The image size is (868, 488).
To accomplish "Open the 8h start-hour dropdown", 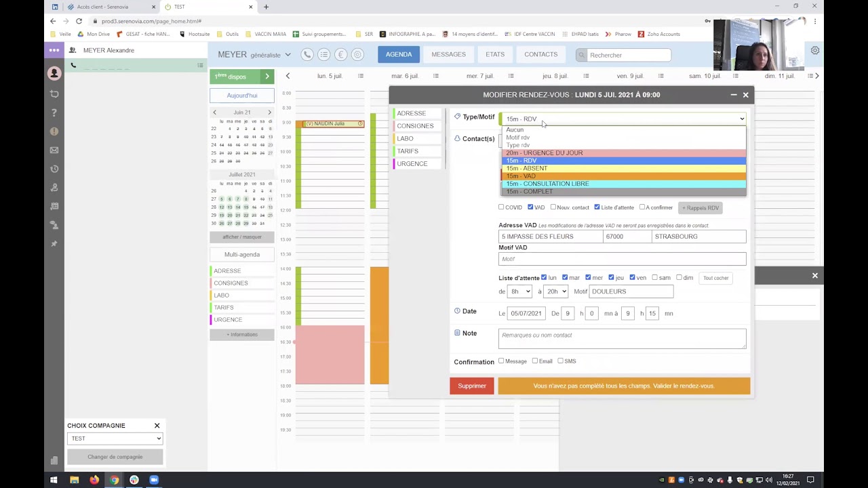I will click(x=519, y=291).
